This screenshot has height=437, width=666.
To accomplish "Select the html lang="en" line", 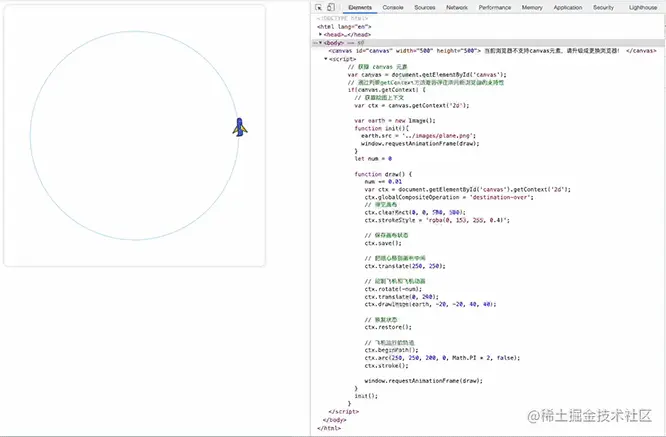I will coord(344,27).
